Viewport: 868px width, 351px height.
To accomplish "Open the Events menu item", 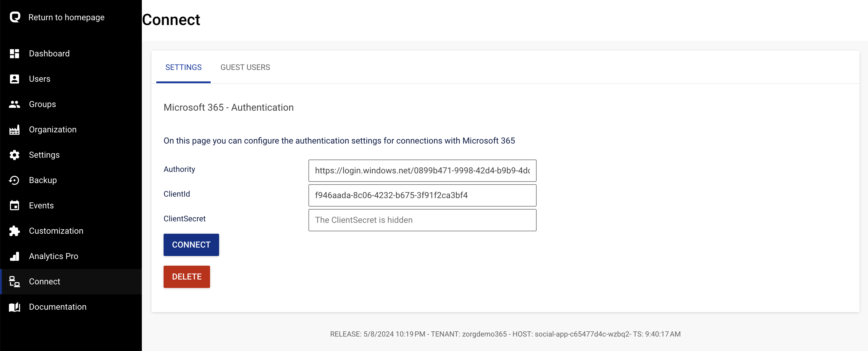I will click(71, 206).
